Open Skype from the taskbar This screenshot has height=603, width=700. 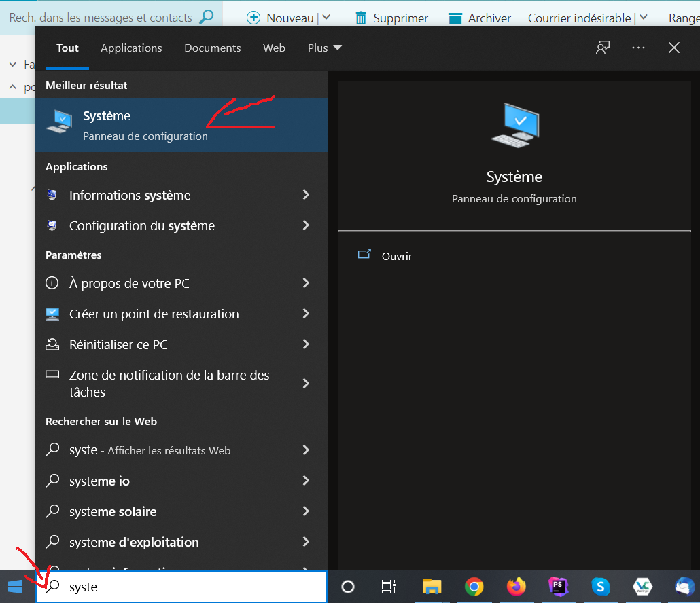point(600,587)
